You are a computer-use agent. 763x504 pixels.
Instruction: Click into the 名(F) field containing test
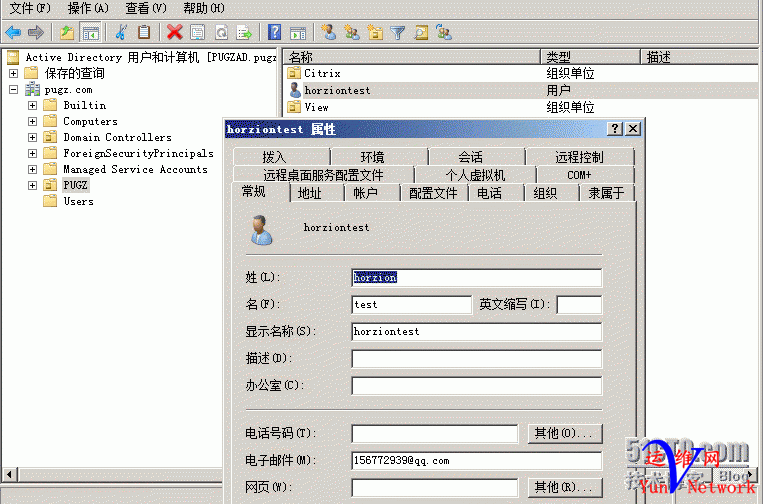[x=411, y=305]
